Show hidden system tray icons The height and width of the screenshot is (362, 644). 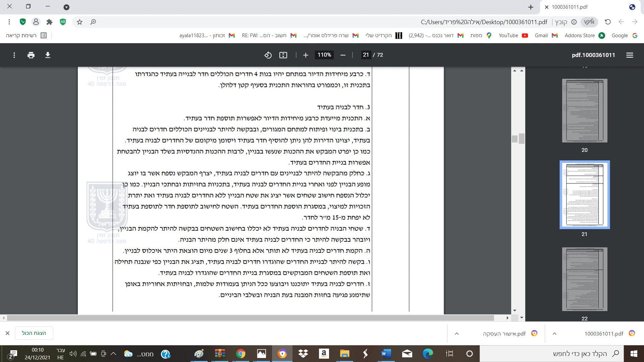point(113,354)
